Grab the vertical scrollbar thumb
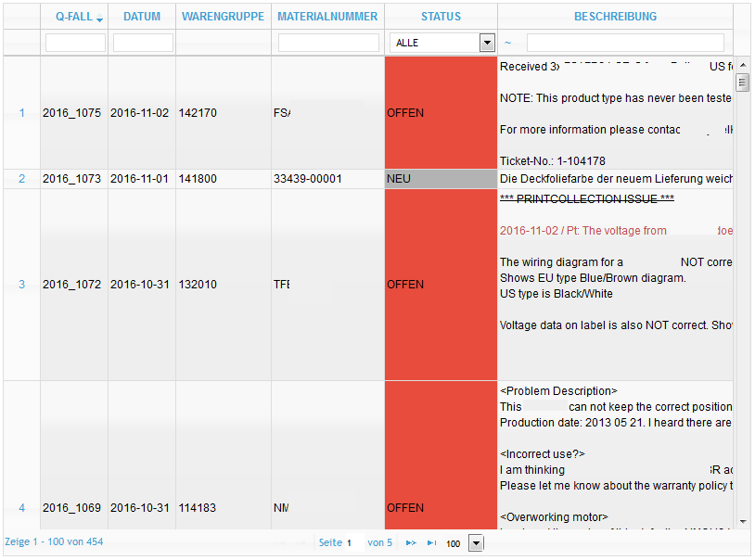755x560 pixels. point(743,83)
